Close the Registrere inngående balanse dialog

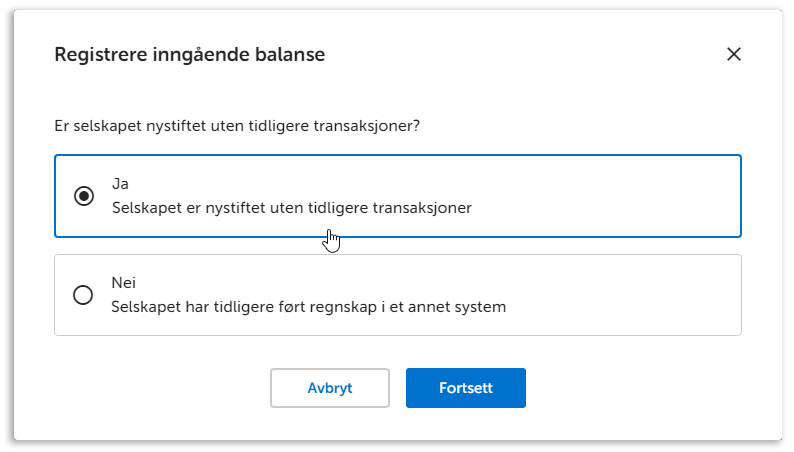click(x=733, y=54)
